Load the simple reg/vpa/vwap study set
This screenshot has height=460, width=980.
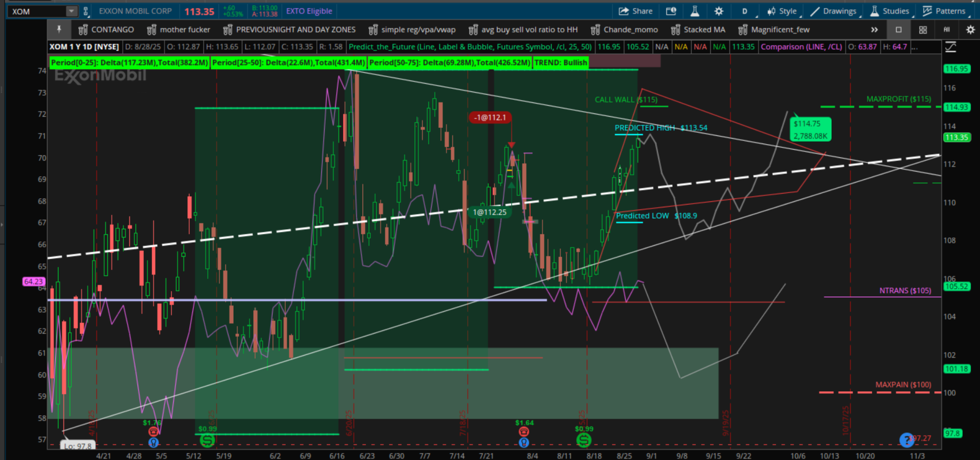pyautogui.click(x=418, y=30)
